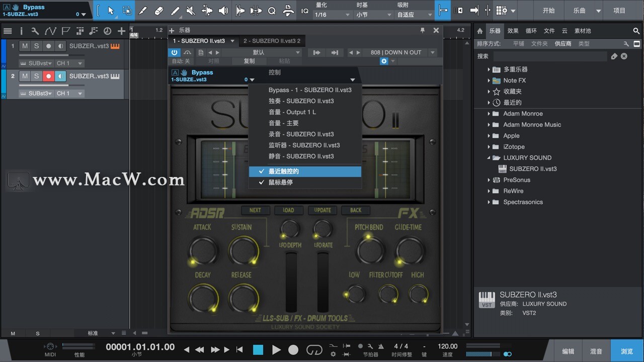Show automation via the curve icon
This screenshot has height=362, width=644.
50,31
